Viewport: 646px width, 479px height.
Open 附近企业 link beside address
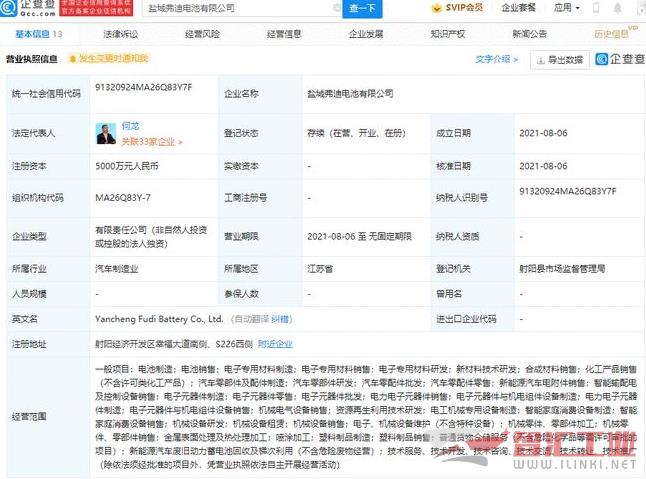(275, 344)
